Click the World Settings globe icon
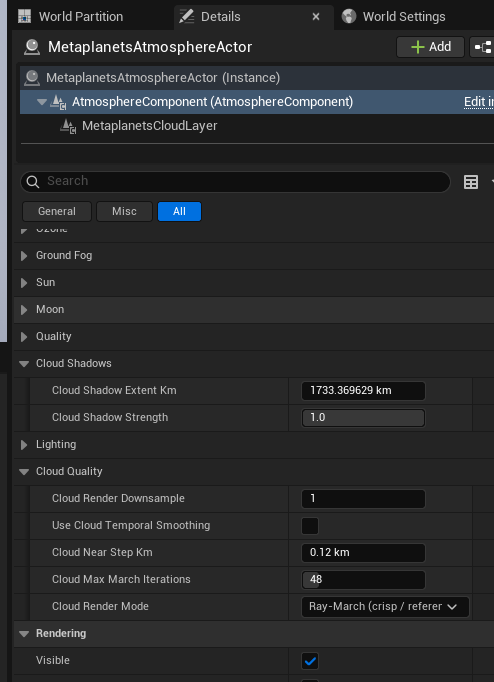Image resolution: width=494 pixels, height=682 pixels. tap(349, 17)
